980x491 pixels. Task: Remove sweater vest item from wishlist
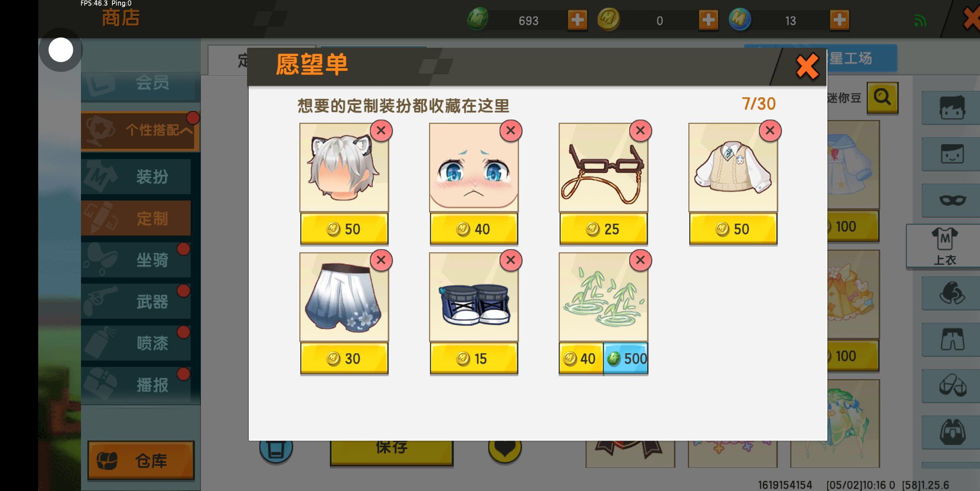coord(770,131)
